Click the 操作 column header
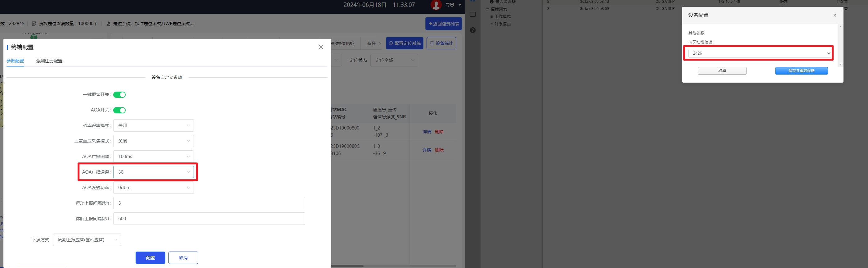The height and width of the screenshot is (268, 868). coord(433,114)
